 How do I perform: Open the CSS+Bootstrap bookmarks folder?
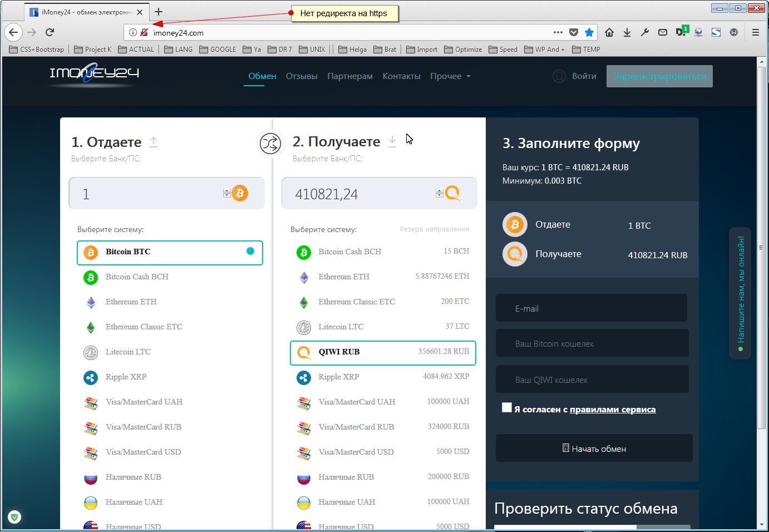click(37, 50)
